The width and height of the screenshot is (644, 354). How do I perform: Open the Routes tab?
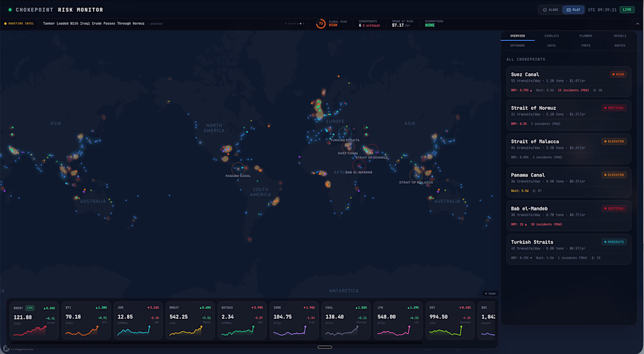[x=620, y=46]
